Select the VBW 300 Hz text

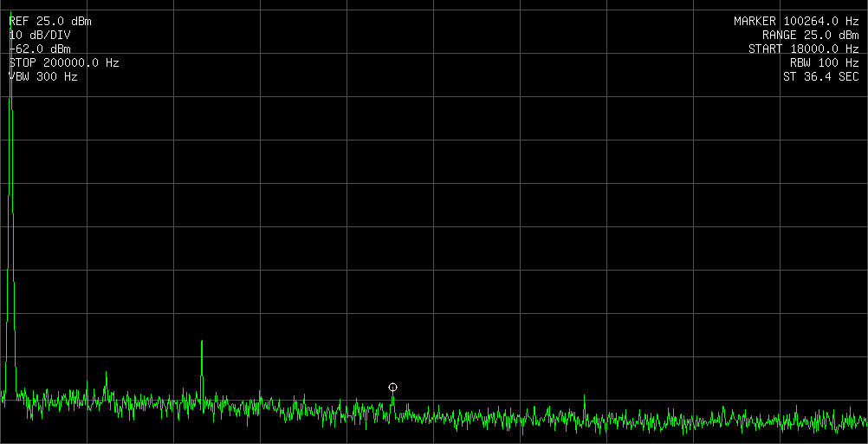pyautogui.click(x=43, y=77)
